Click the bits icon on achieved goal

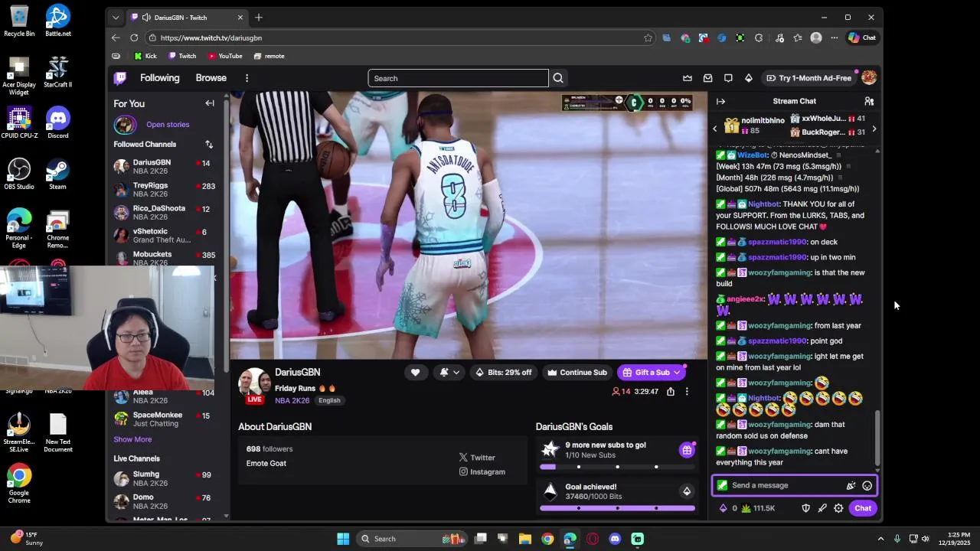click(x=687, y=491)
